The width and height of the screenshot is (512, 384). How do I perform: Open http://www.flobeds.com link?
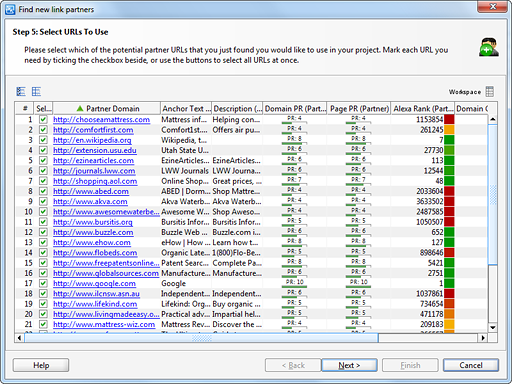[95, 253]
